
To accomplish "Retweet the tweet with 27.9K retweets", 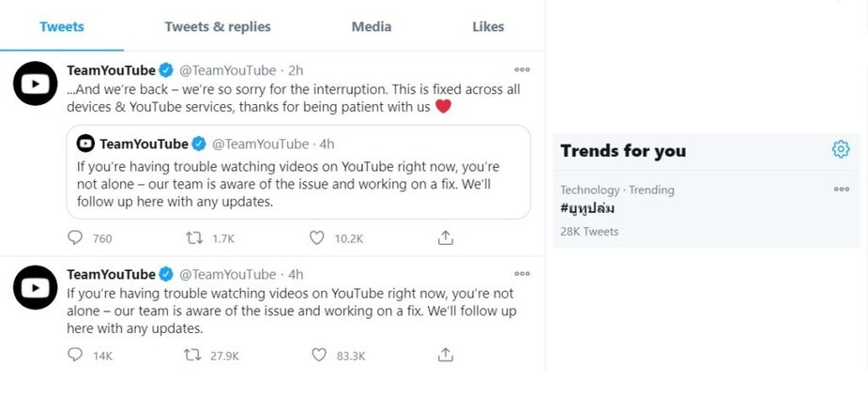I will (192, 355).
